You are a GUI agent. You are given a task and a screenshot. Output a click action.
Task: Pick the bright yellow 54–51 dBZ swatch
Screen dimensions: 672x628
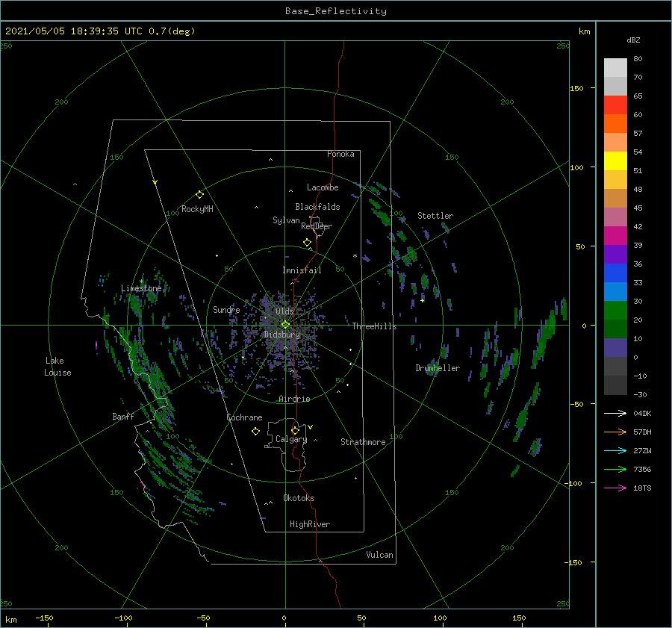615,161
